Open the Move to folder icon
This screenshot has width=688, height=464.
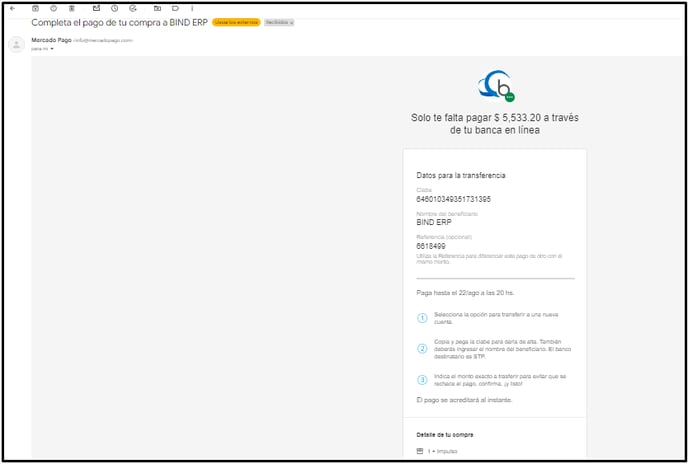click(x=157, y=8)
